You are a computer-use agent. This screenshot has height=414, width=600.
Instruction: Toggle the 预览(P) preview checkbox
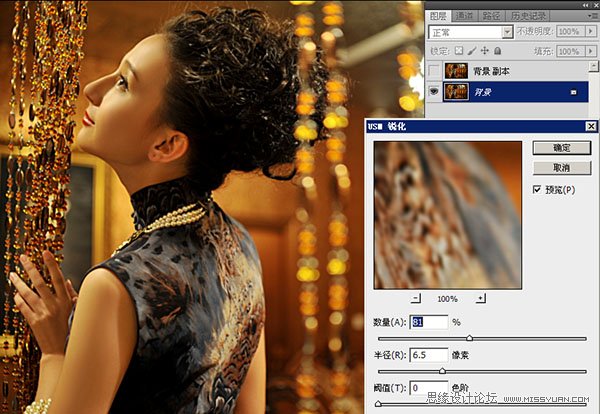coord(538,189)
